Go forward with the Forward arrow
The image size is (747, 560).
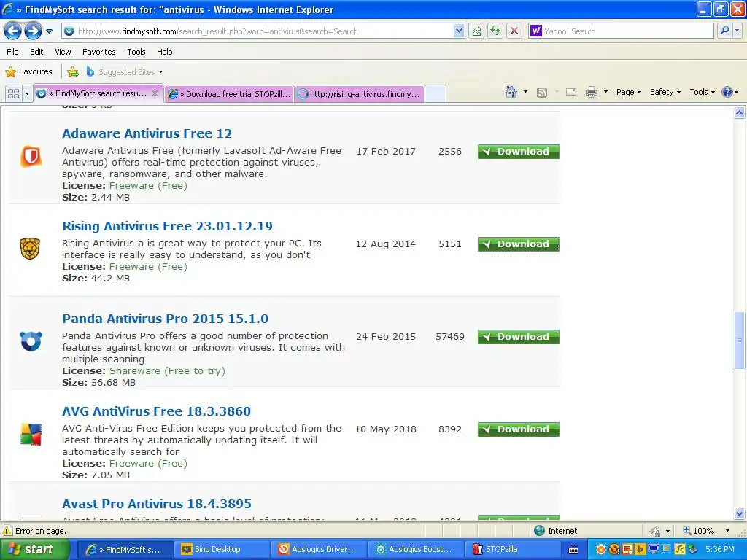[x=33, y=31]
